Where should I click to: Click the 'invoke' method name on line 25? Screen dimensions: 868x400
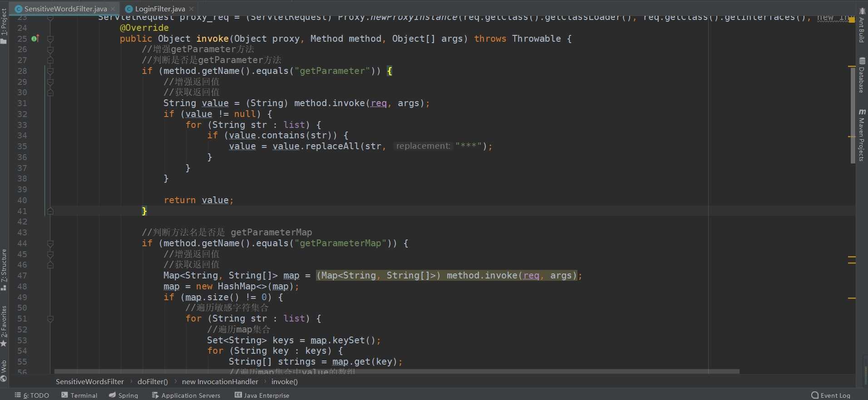pos(212,39)
